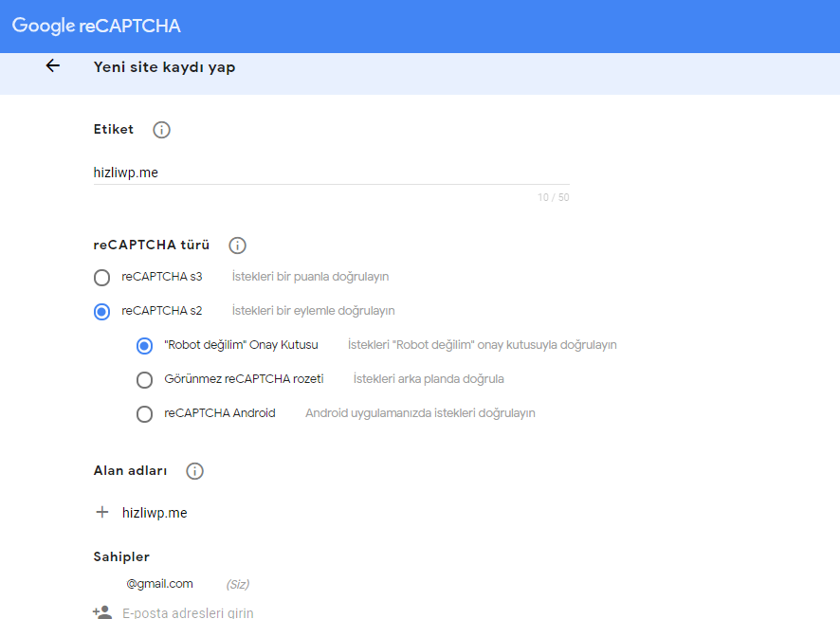Open the Etiket info icon
Image resolution: width=840 pixels, height=619 pixels.
coord(161,130)
